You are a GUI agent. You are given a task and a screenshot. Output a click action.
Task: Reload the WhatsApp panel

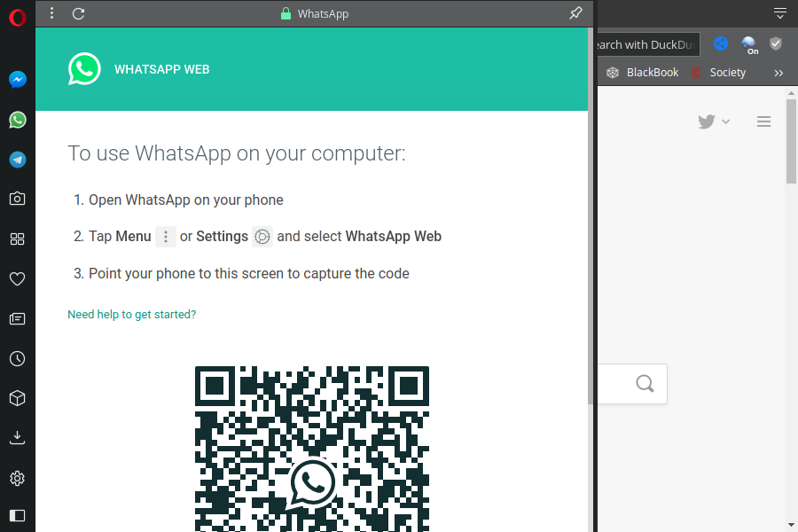point(78,14)
